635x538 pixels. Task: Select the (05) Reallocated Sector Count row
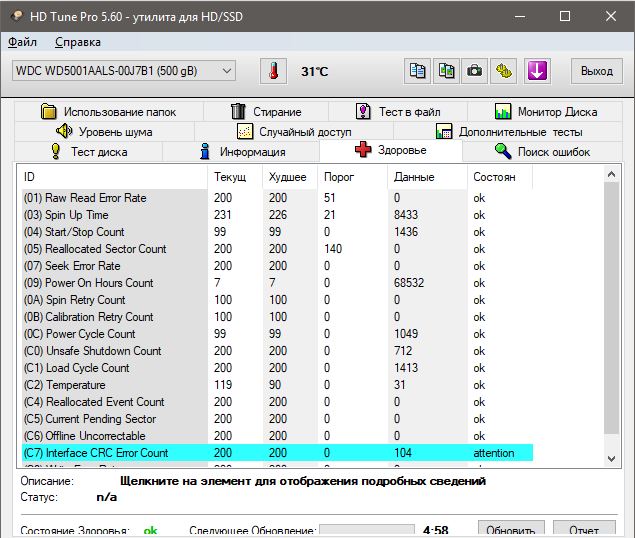point(277,249)
